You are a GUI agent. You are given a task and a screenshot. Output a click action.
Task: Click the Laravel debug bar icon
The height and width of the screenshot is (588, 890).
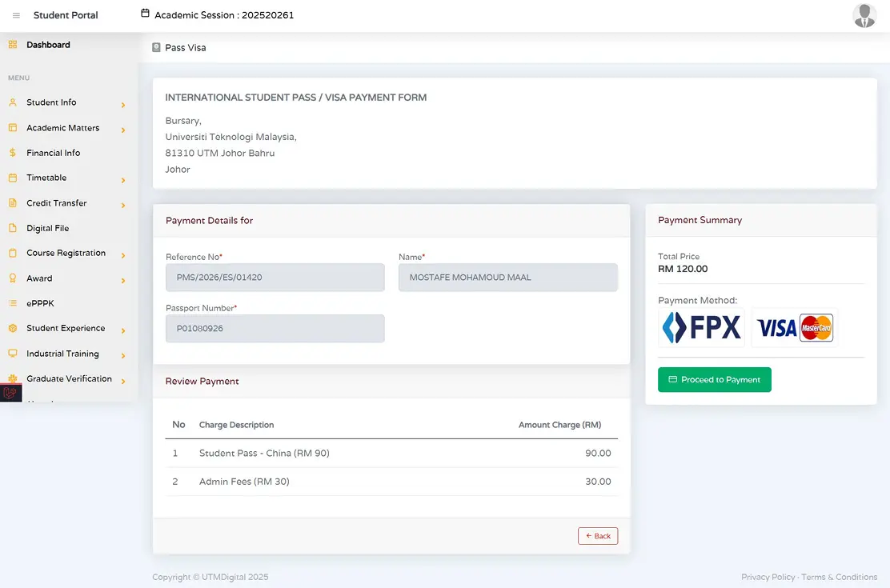10,393
